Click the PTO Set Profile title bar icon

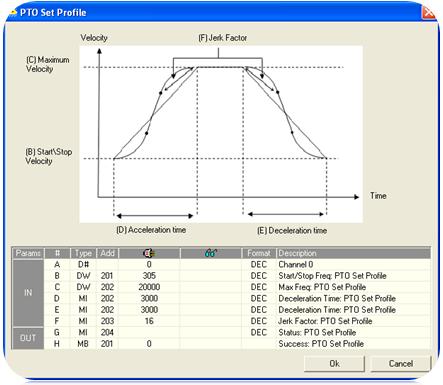(x=13, y=13)
